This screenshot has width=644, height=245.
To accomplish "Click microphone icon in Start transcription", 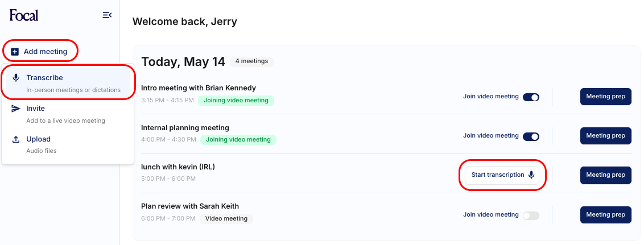I will coord(531,175).
